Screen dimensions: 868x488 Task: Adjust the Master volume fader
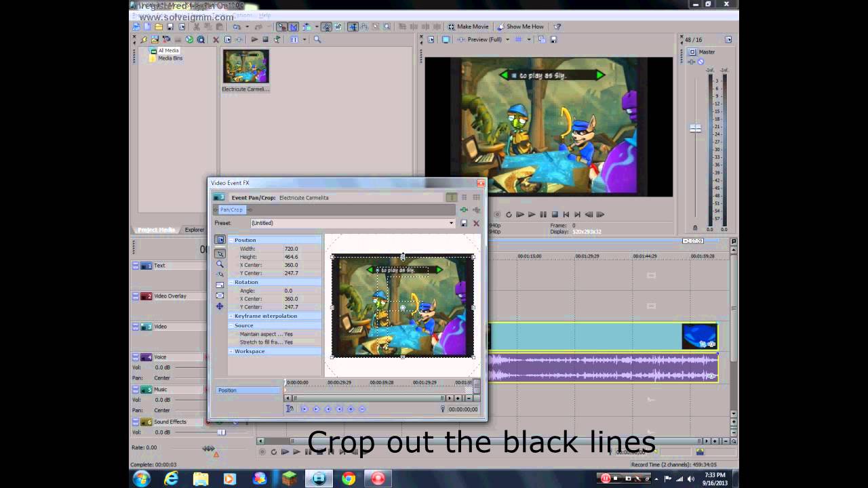(x=695, y=128)
